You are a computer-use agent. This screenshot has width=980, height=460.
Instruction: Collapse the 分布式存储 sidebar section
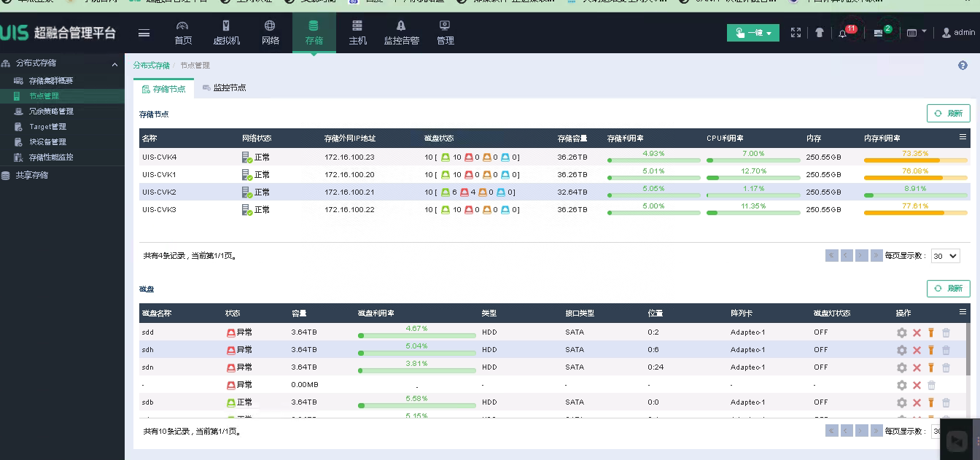click(x=114, y=64)
